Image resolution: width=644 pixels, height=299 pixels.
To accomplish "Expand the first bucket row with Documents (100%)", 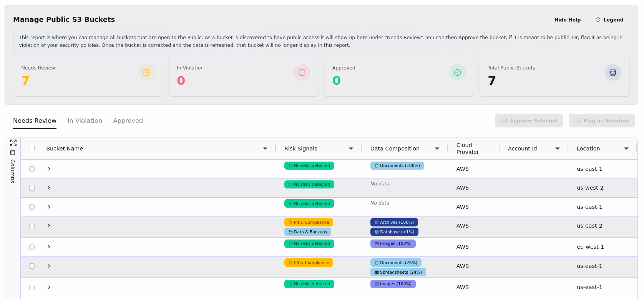I will click(49, 169).
